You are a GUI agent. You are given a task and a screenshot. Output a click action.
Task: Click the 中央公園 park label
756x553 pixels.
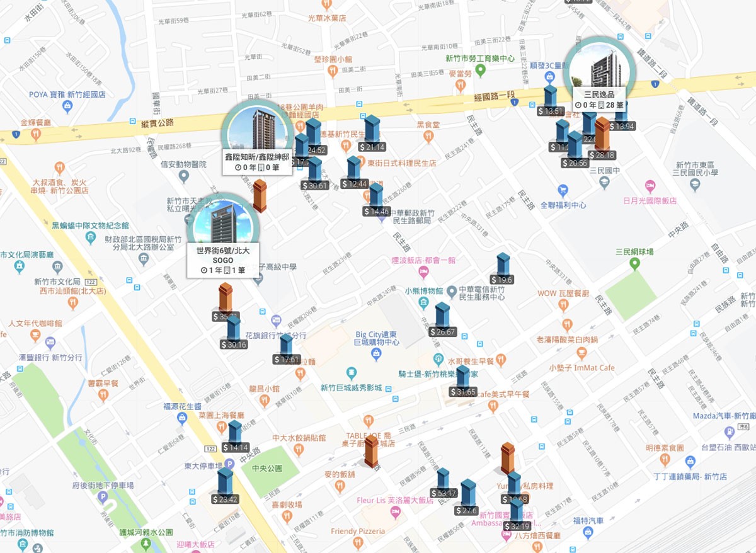click(x=266, y=469)
